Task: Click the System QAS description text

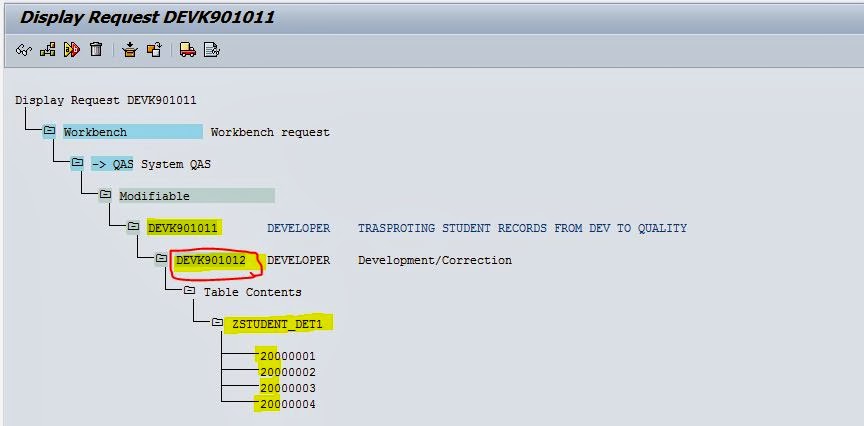Action: 176,164
